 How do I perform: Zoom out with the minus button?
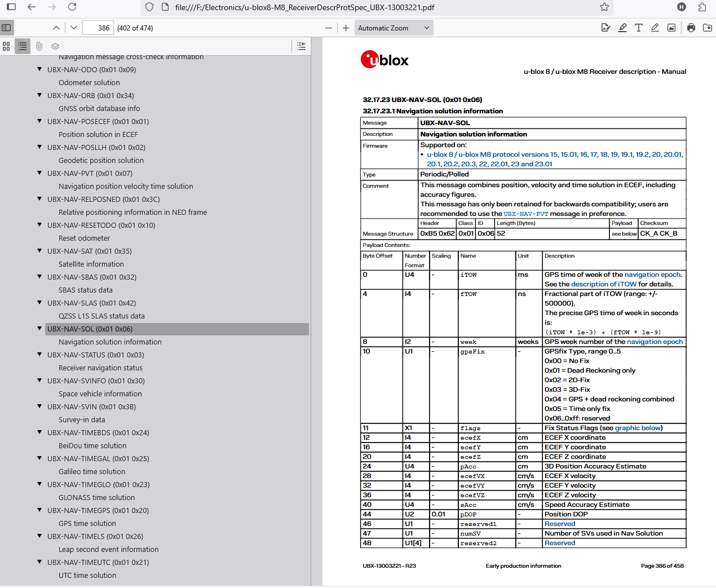(329, 28)
